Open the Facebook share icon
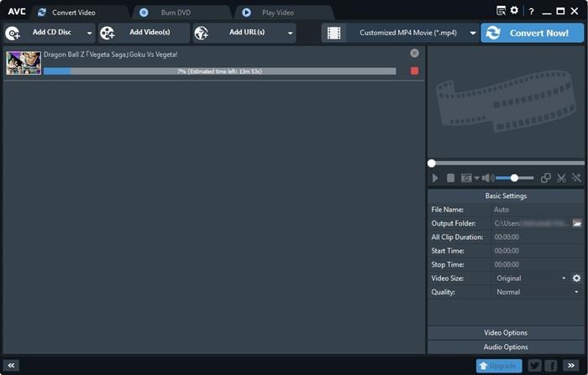This screenshot has height=375, width=588. [550, 366]
